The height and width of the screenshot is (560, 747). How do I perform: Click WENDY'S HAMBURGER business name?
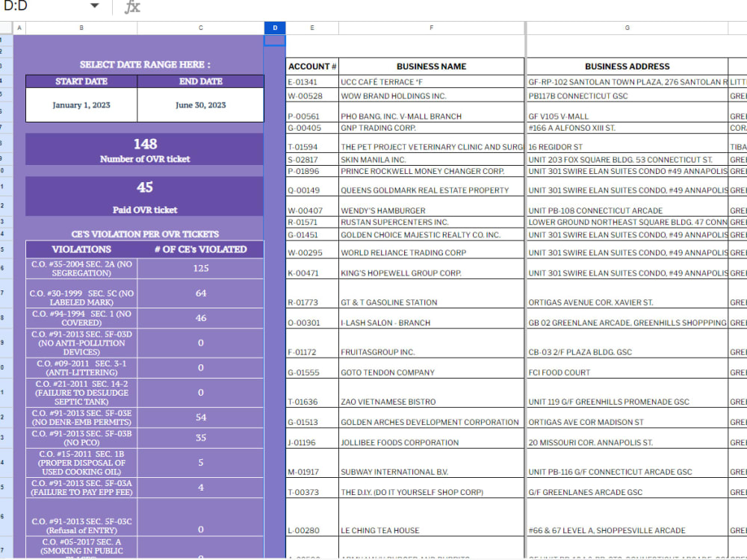(x=432, y=206)
